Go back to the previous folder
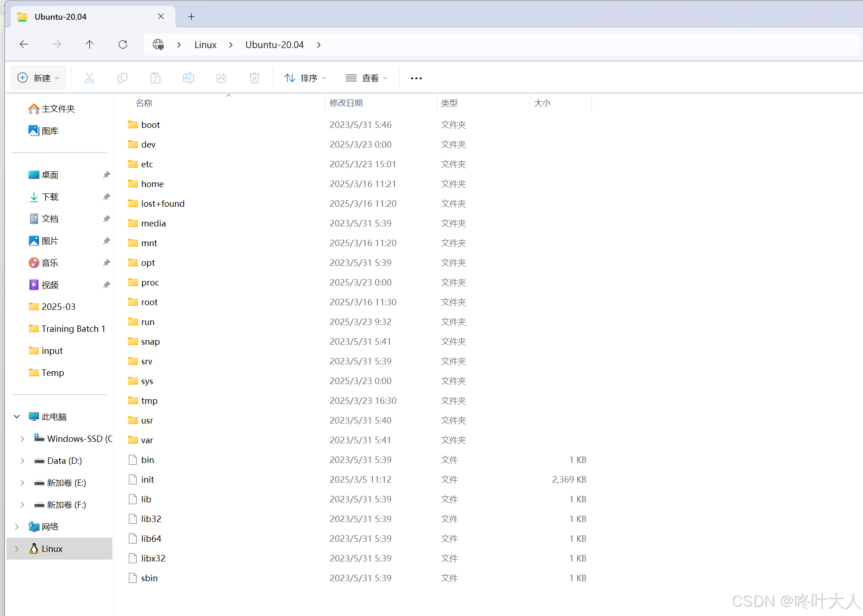The image size is (863, 616). point(24,44)
